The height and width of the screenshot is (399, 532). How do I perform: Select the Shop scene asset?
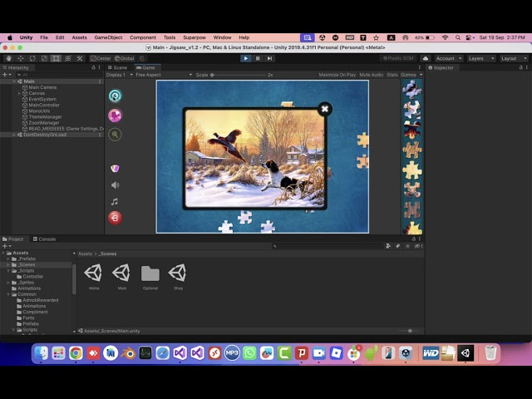178,276
